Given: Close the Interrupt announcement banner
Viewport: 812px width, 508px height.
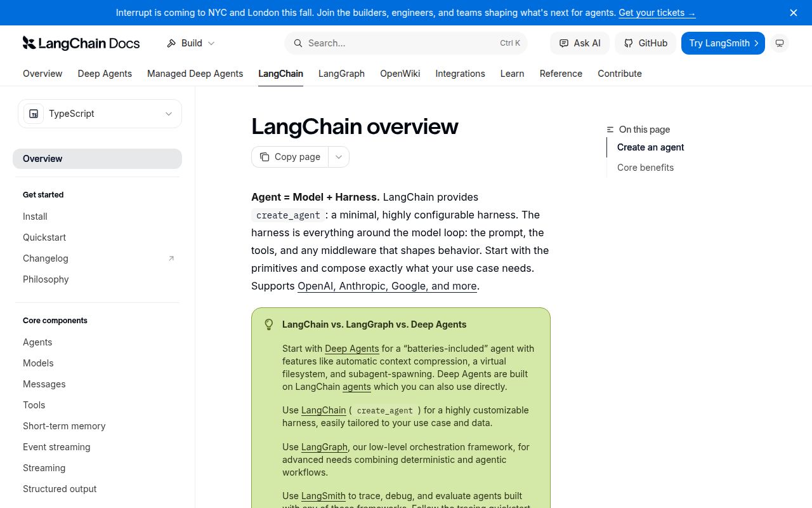Looking at the screenshot, I should click(794, 13).
